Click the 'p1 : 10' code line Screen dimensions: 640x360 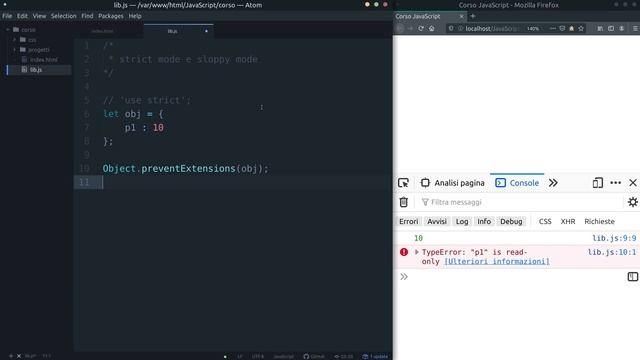[x=144, y=128]
